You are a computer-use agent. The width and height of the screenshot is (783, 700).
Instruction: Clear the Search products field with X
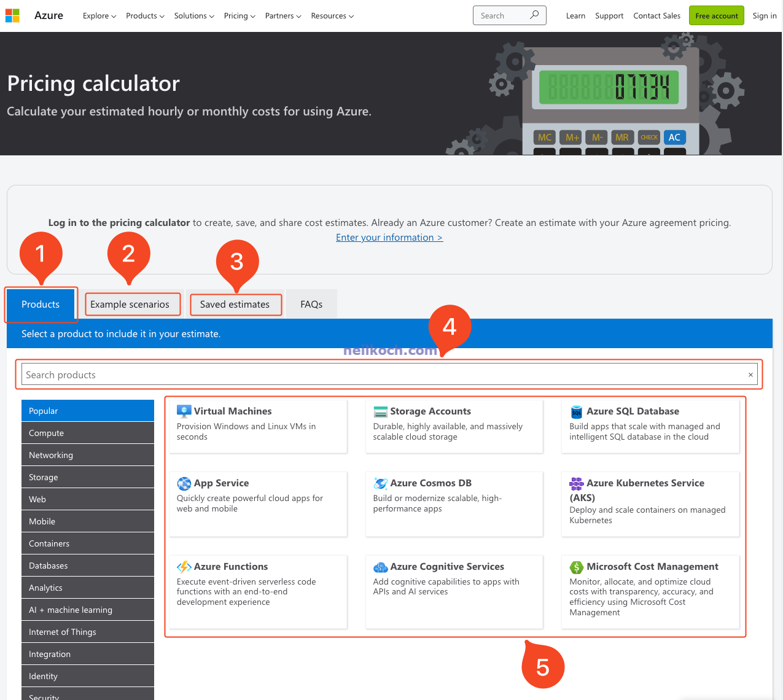pyautogui.click(x=750, y=375)
